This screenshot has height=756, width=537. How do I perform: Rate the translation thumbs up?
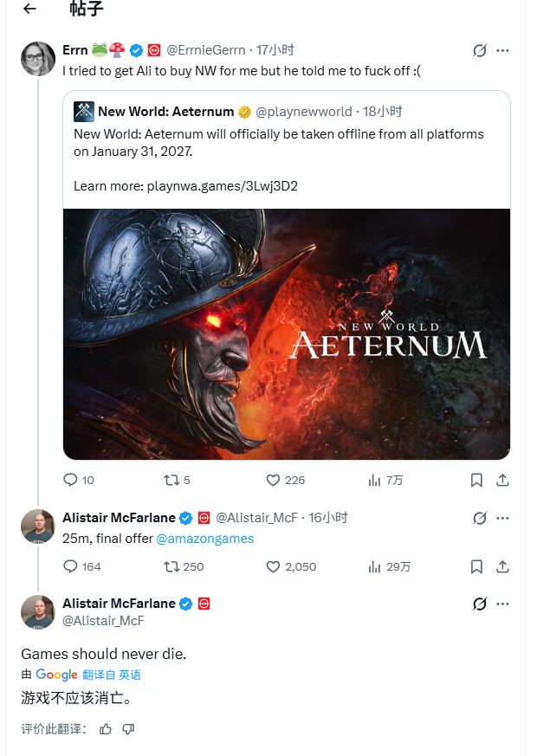(x=106, y=729)
